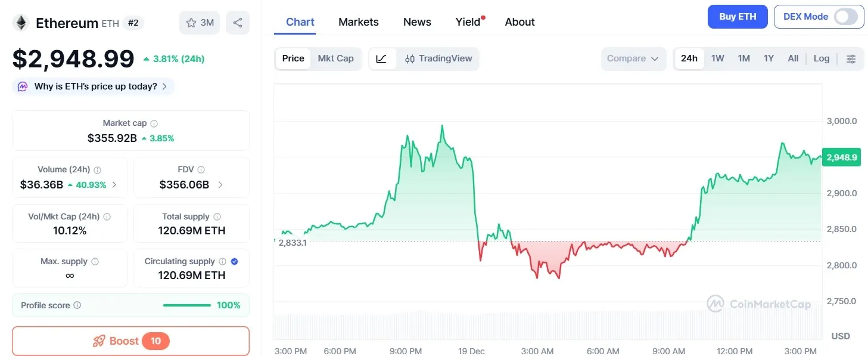Switch chart to Log scale

(x=822, y=58)
